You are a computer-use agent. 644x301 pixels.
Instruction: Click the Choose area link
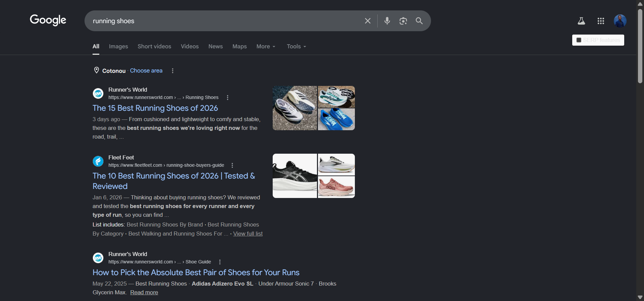146,70
